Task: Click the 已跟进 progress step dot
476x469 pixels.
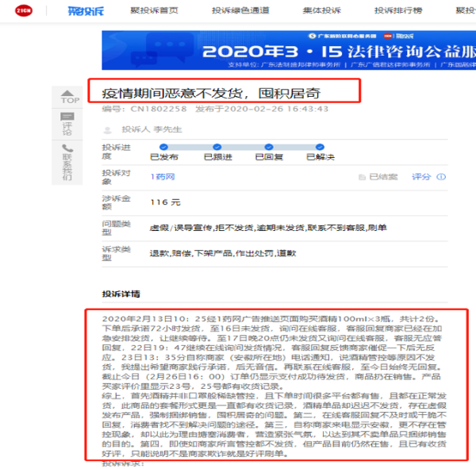Action: pyautogui.click(x=217, y=147)
